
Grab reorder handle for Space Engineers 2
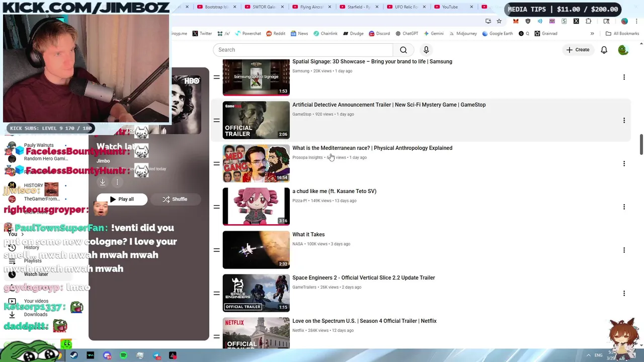(x=216, y=293)
